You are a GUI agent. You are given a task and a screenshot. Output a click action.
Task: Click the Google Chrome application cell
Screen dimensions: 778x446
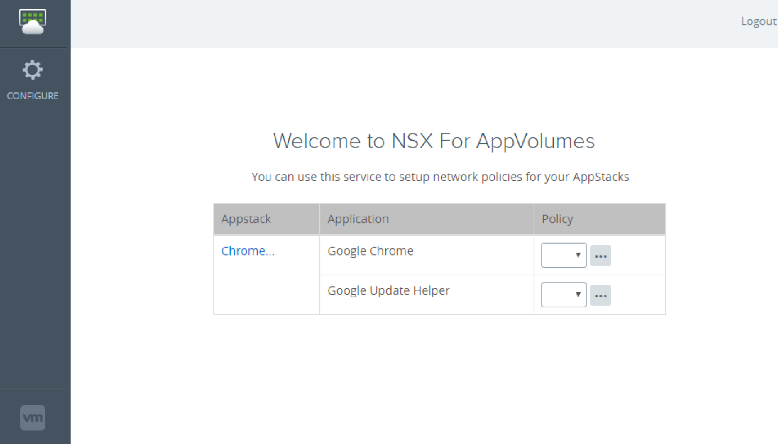point(427,255)
